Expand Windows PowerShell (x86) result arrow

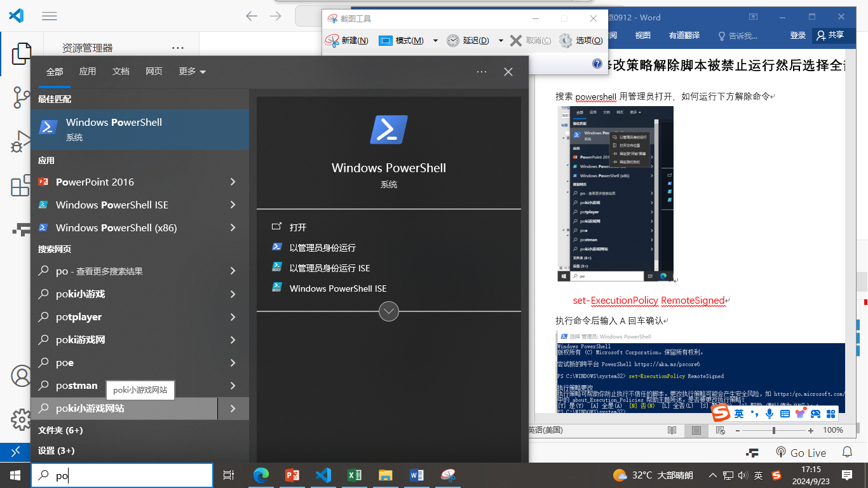(x=233, y=227)
